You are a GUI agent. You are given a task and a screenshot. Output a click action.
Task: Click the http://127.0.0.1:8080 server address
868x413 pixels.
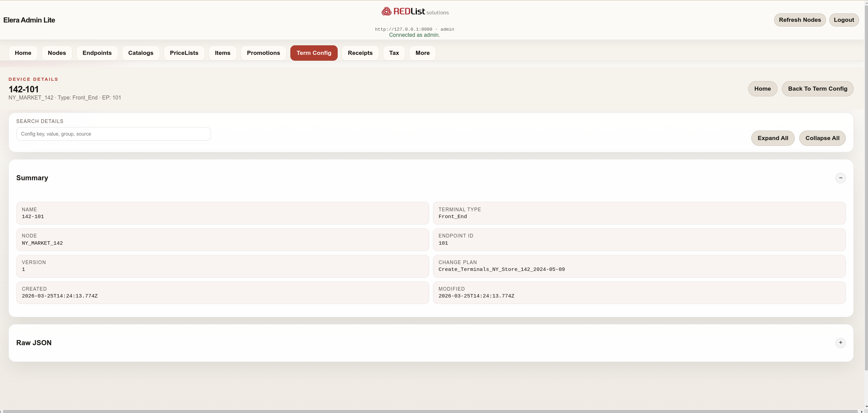click(403, 29)
